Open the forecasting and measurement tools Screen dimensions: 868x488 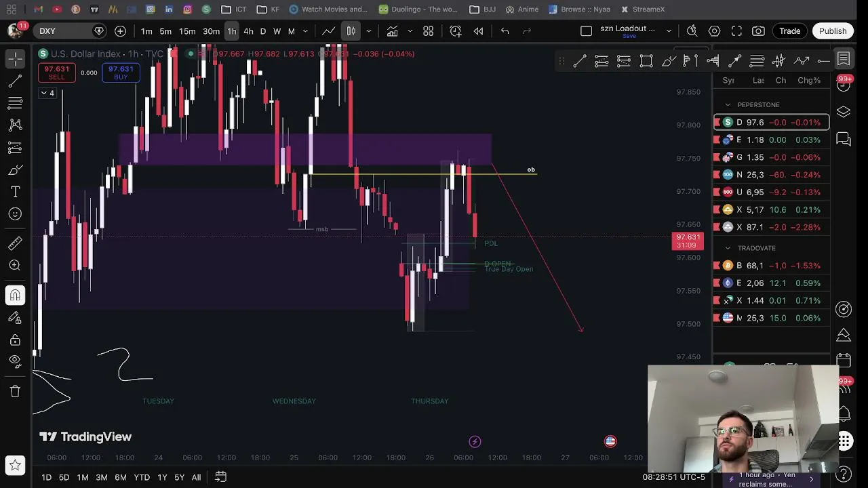[x=15, y=148]
